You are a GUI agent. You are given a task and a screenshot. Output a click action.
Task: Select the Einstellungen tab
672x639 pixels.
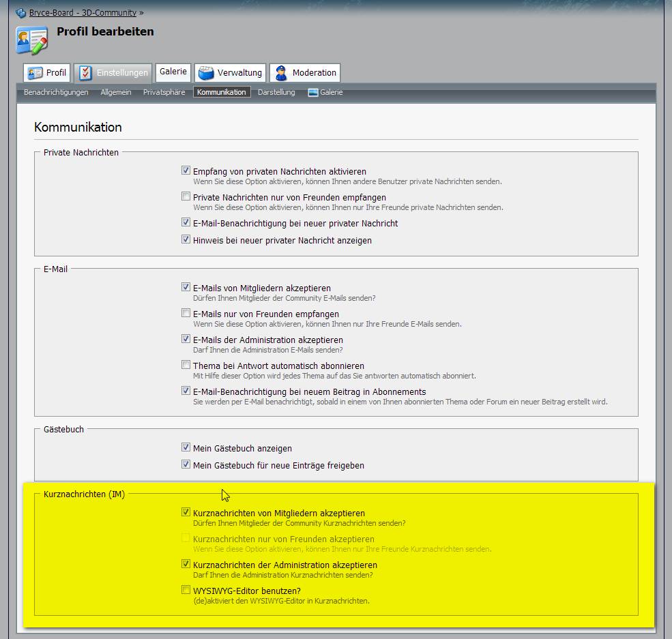113,73
